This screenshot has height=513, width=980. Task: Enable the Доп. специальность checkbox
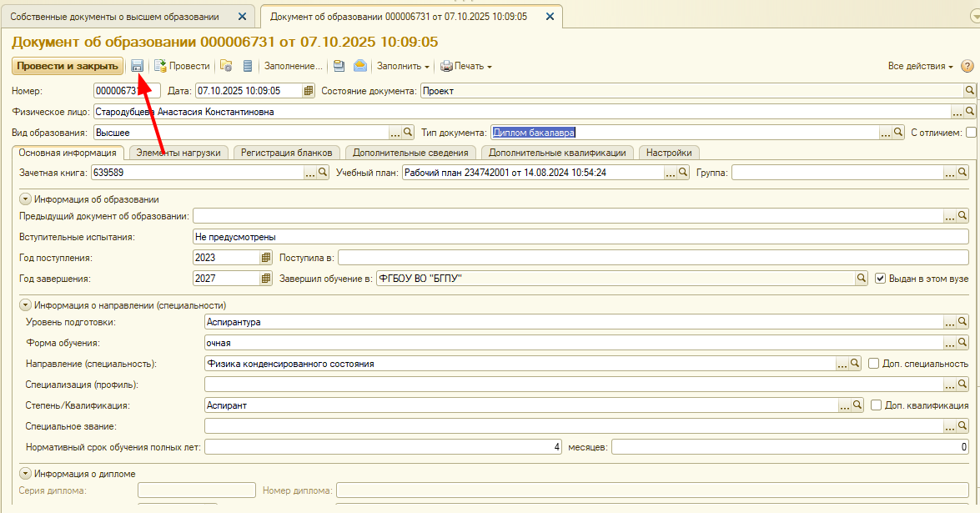pos(874,364)
